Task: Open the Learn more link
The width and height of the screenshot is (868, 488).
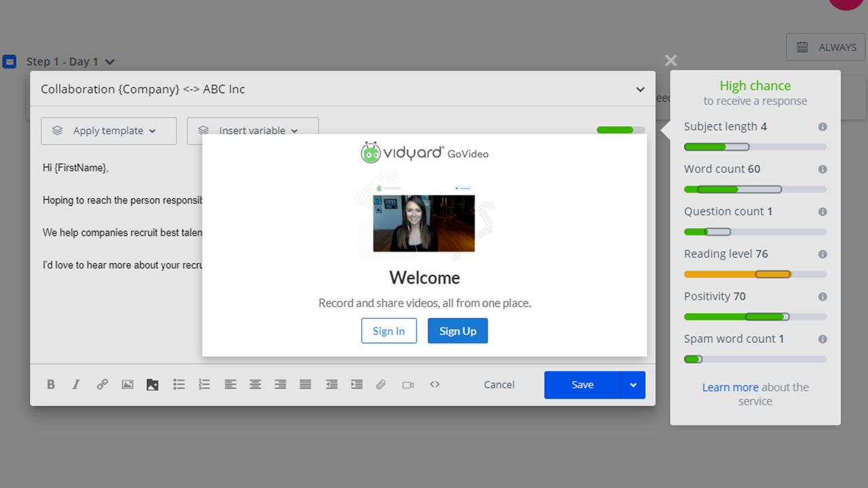Action: (x=730, y=387)
